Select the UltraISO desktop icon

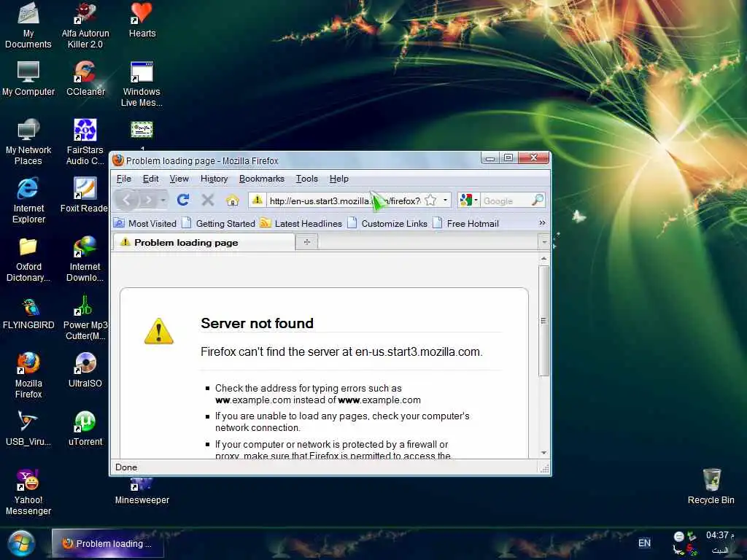click(85, 370)
